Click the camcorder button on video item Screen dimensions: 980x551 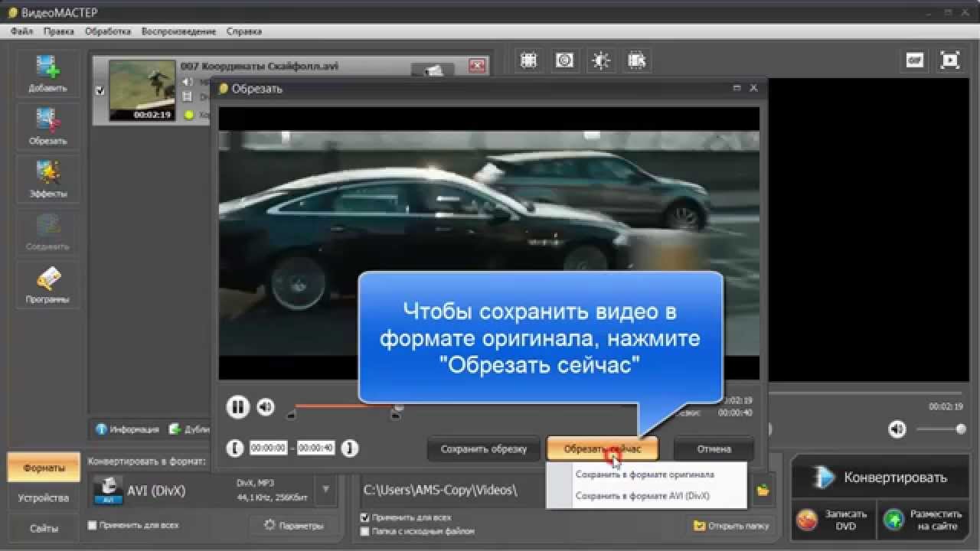[434, 70]
